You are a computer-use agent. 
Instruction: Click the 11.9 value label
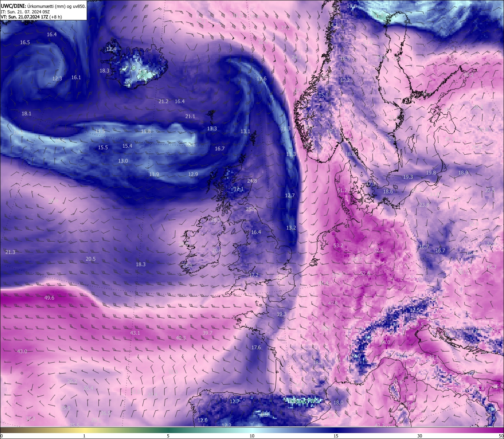[x=154, y=174]
